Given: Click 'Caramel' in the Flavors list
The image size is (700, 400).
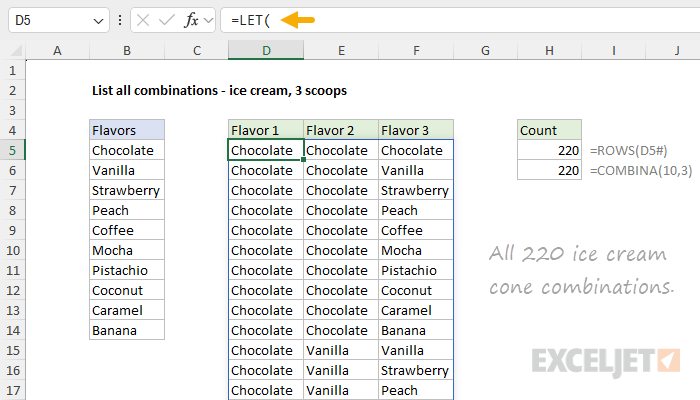Looking at the screenshot, I should tap(127, 310).
